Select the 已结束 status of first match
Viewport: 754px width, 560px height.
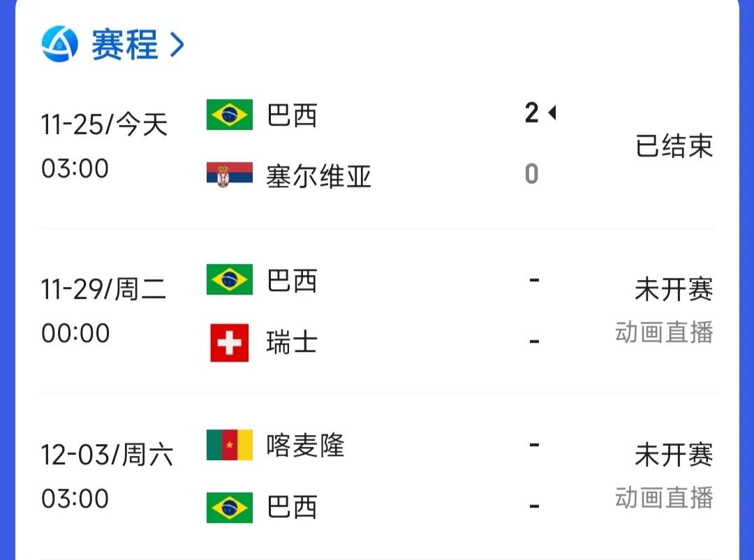pos(674,146)
